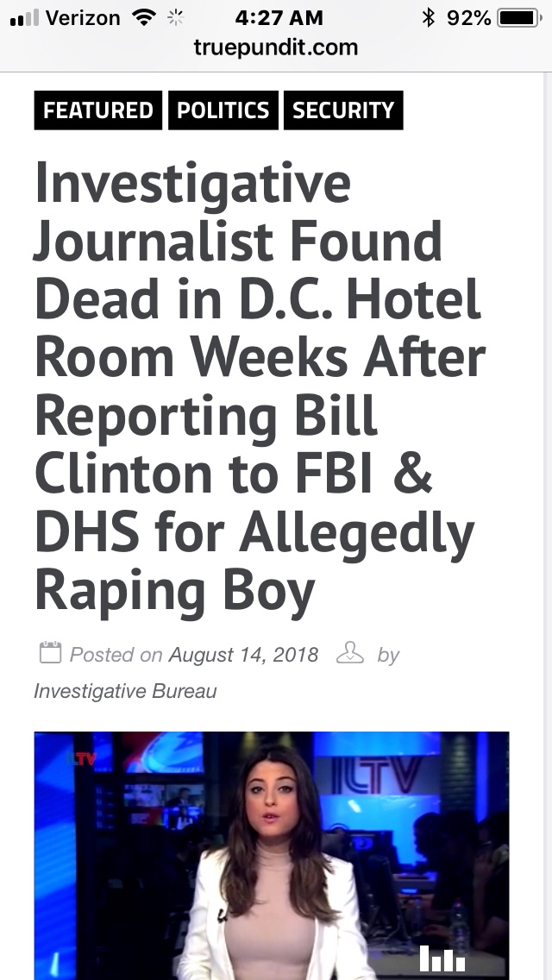This screenshot has width=552, height=980.
Task: Click the calendar icon beside Posted on
Action: click(x=50, y=653)
